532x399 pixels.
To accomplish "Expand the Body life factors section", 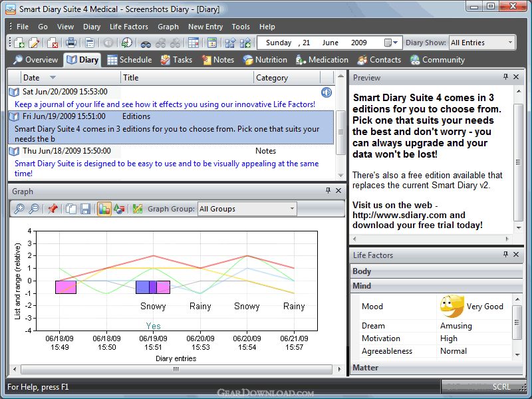I will click(436, 271).
